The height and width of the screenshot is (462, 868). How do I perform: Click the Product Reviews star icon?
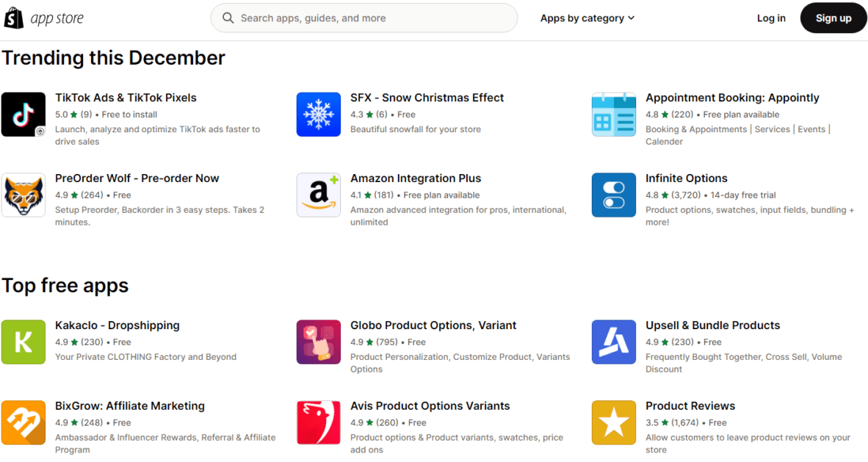point(614,423)
